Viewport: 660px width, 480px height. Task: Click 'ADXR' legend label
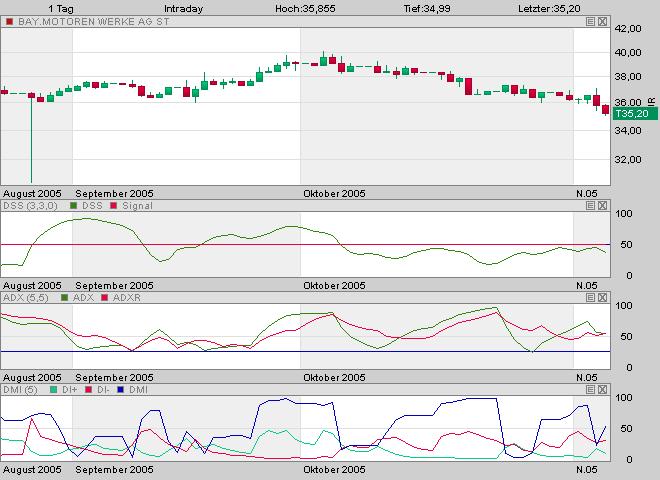click(127, 298)
